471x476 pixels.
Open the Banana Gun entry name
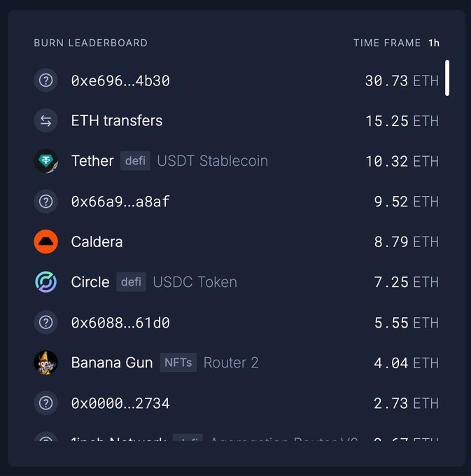(112, 363)
